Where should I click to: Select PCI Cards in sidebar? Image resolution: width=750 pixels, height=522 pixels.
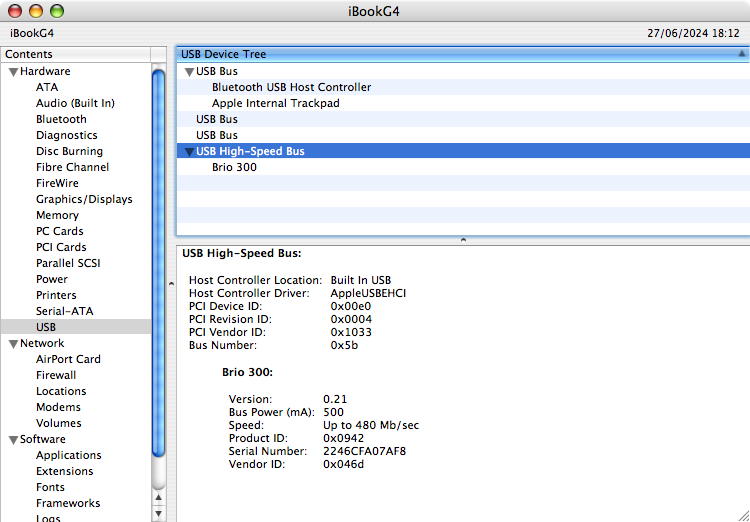pos(61,247)
